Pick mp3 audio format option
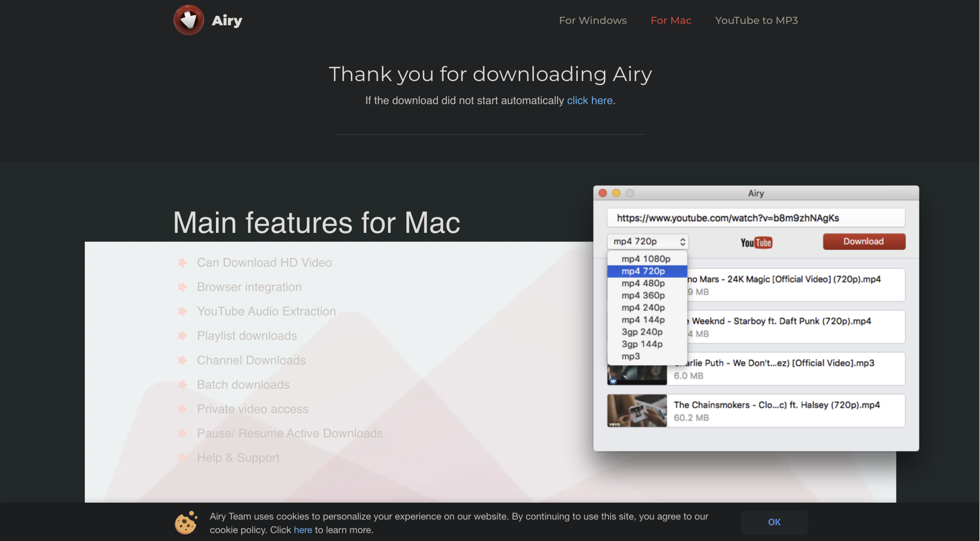The image size is (980, 541). click(647, 356)
